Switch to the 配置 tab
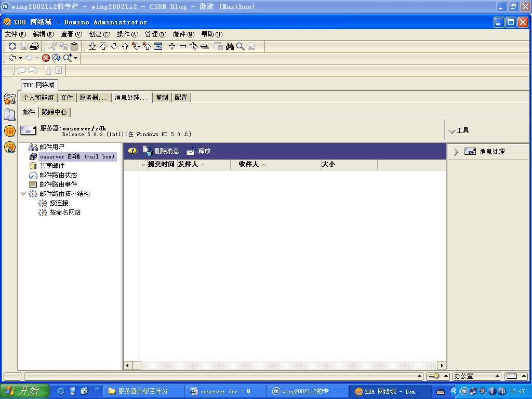532x399 pixels. tap(181, 98)
